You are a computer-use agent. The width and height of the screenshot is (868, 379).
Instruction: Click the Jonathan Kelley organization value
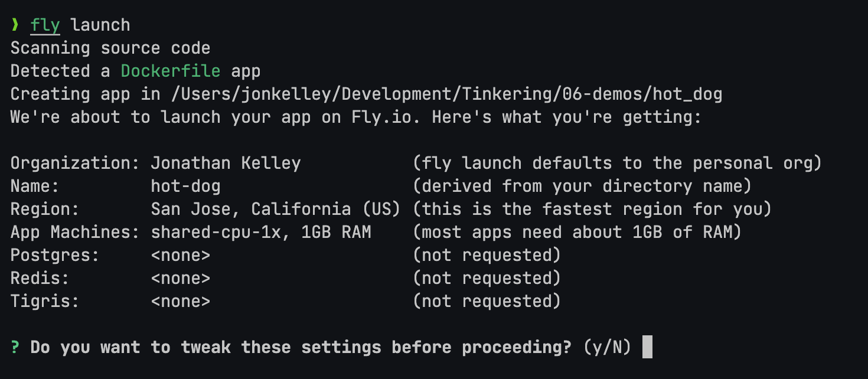226,163
